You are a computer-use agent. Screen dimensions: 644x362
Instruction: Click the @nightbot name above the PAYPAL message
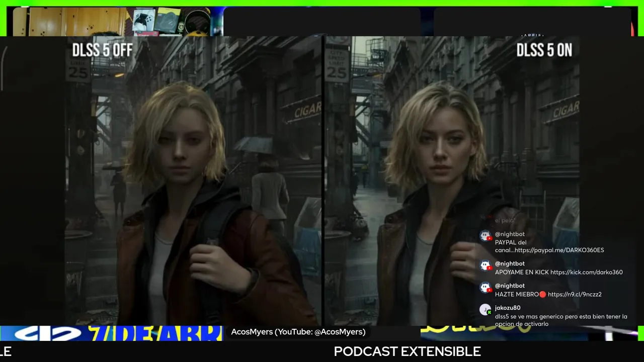(x=510, y=234)
